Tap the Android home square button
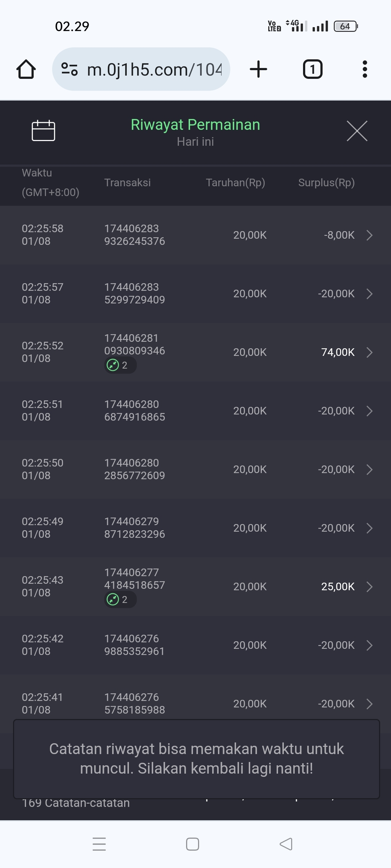Image resolution: width=391 pixels, height=868 pixels. (193, 844)
